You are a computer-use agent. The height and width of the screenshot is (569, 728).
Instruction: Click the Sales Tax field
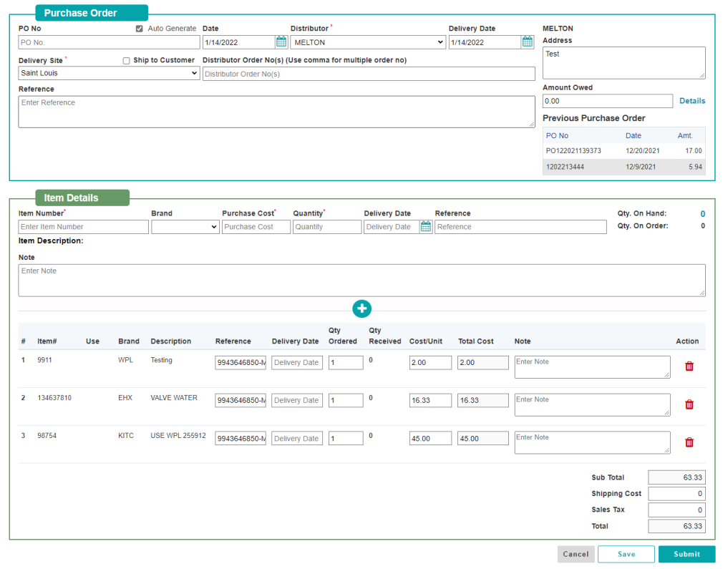[x=677, y=510]
